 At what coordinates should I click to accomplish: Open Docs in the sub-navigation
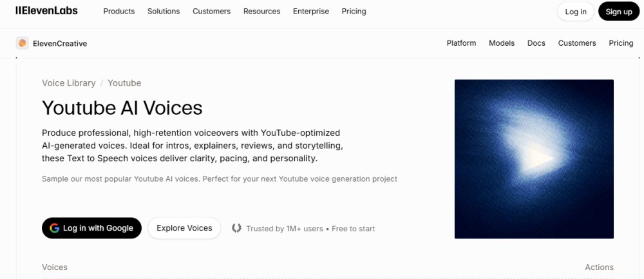click(536, 43)
